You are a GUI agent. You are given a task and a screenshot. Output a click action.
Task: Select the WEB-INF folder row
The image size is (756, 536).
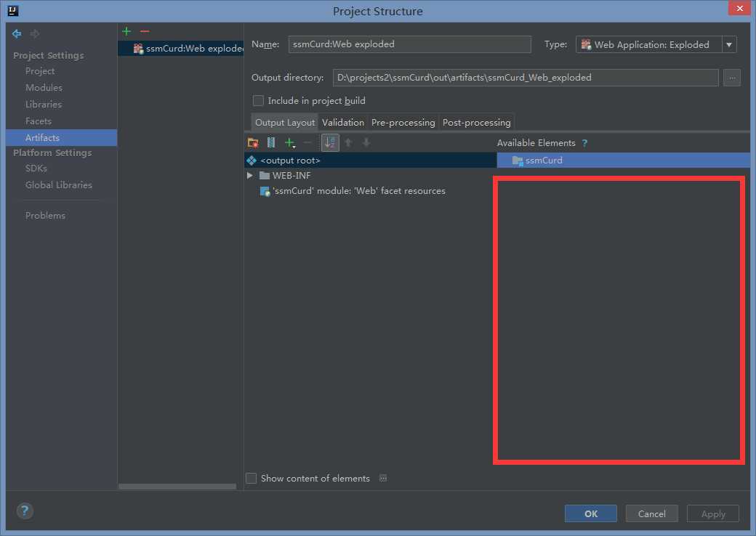pos(370,176)
